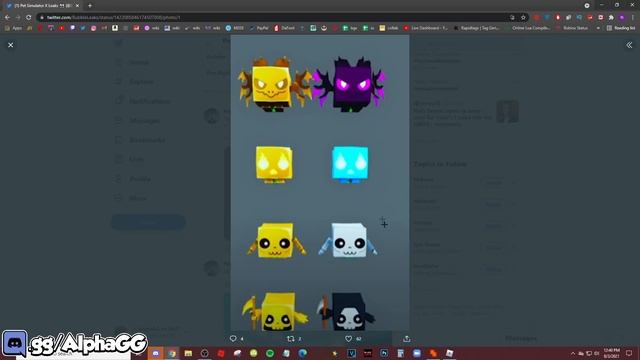640x360 pixels.
Task: Close the Twitter photo viewer with X
Action: 11,45
